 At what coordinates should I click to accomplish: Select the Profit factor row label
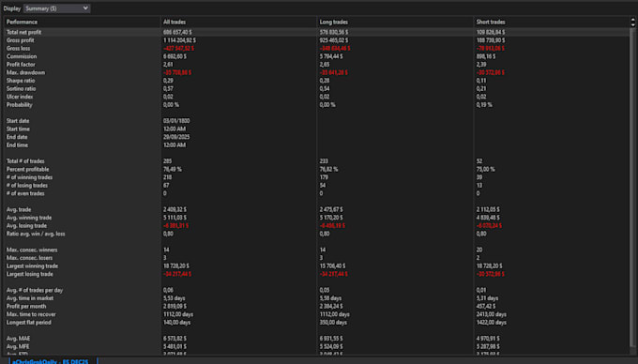click(21, 64)
